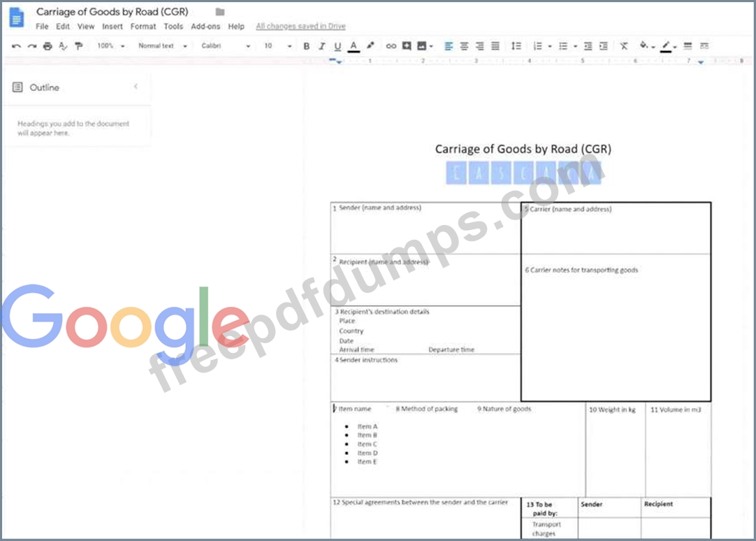
Task: Open cell background fill color
Action: click(x=644, y=45)
